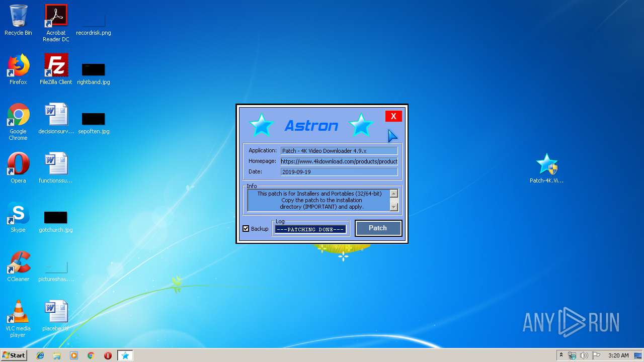
Task: Open the Skype desktop shortcut
Action: [x=18, y=217]
